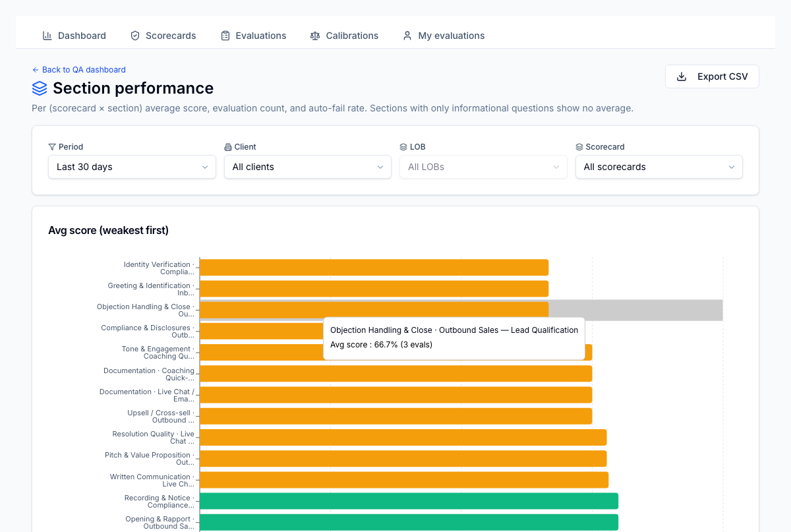Click the Greeting & Identification orange bar

point(374,289)
